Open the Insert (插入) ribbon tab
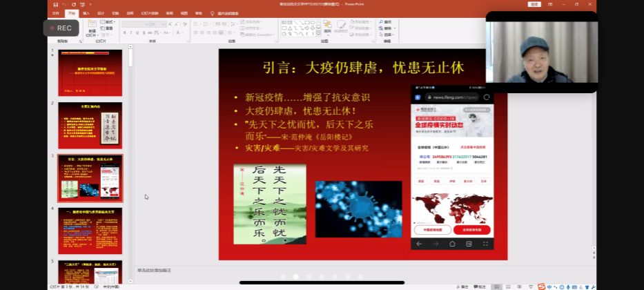 [x=86, y=12]
